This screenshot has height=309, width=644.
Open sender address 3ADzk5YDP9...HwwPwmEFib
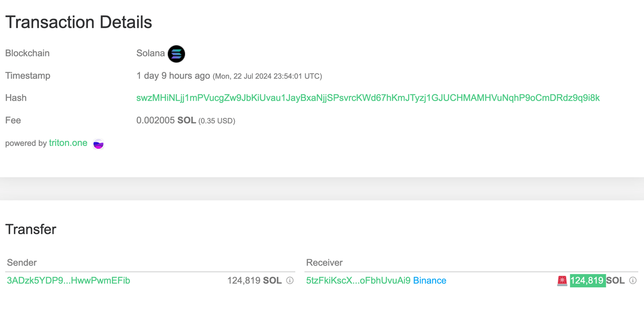click(x=68, y=280)
